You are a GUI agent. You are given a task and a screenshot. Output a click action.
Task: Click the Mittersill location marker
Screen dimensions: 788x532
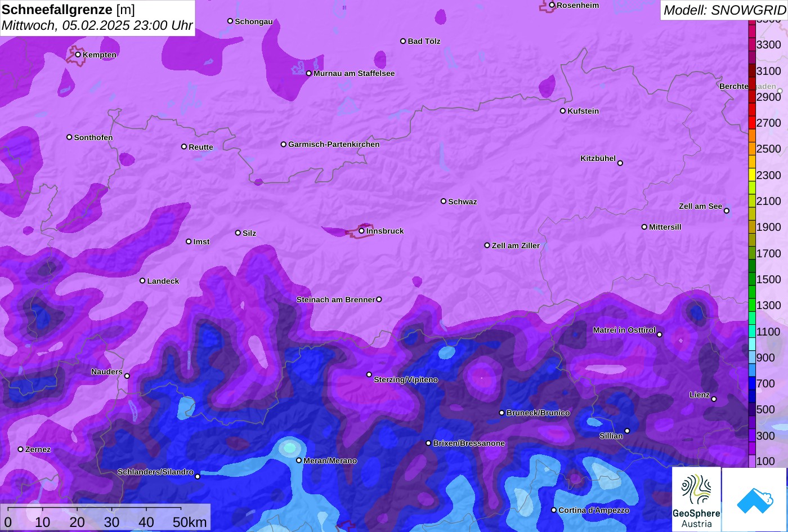pos(644,227)
